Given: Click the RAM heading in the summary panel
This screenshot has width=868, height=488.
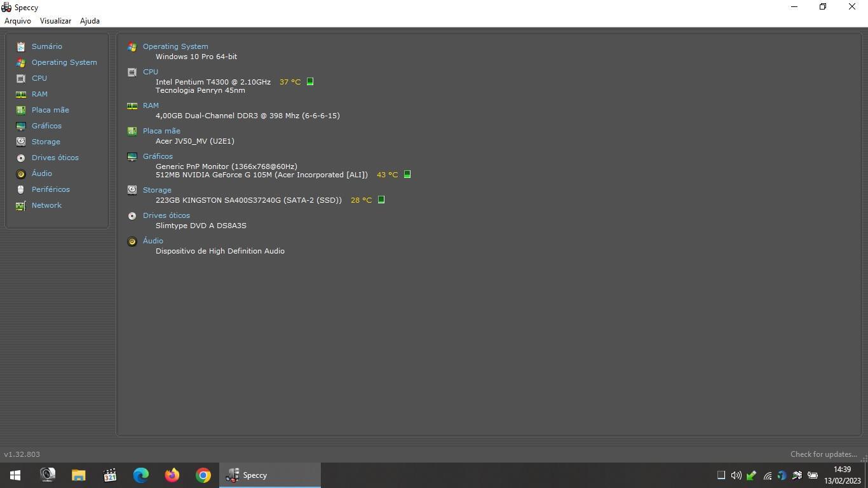Looking at the screenshot, I should [x=151, y=105].
